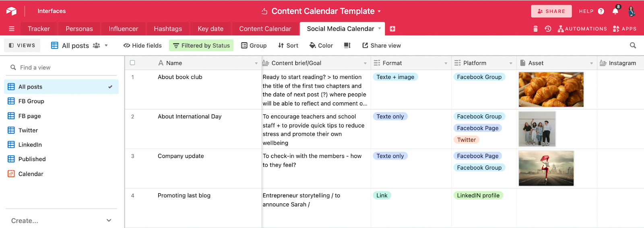The height and width of the screenshot is (228, 644).
Task: Toggle the Views sidebar button
Action: point(22,46)
